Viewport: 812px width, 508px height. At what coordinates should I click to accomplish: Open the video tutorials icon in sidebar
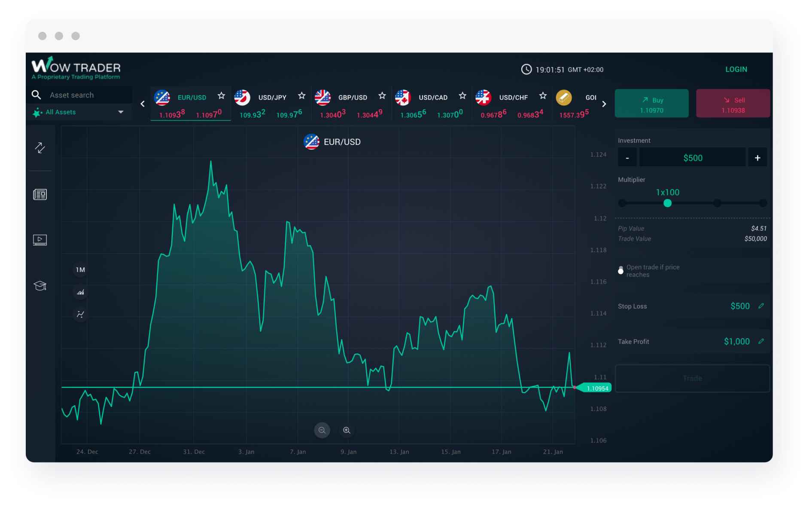click(40, 240)
